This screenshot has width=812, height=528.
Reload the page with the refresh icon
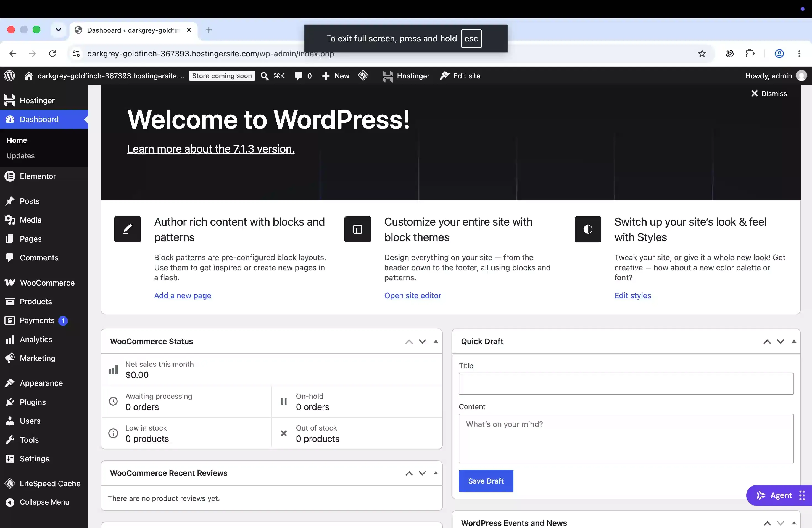click(x=52, y=54)
